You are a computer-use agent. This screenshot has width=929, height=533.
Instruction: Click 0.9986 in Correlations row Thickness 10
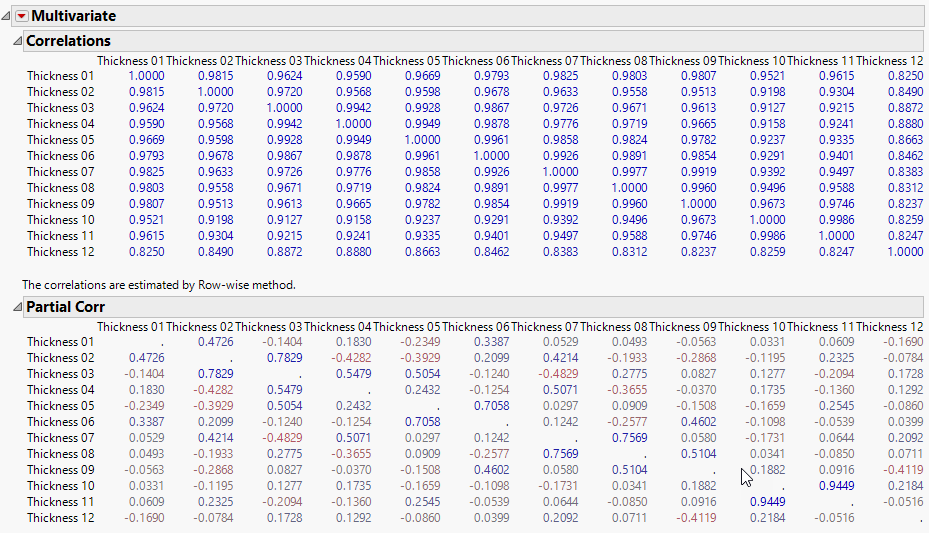[x=837, y=220]
